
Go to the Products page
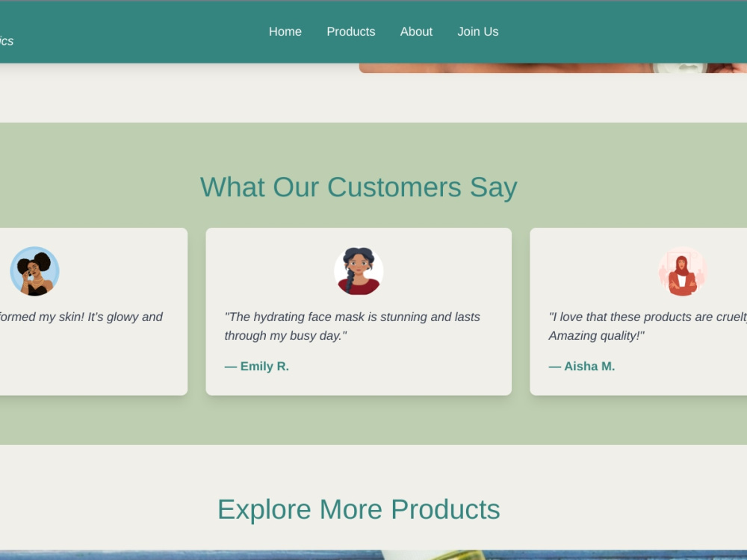[350, 31]
